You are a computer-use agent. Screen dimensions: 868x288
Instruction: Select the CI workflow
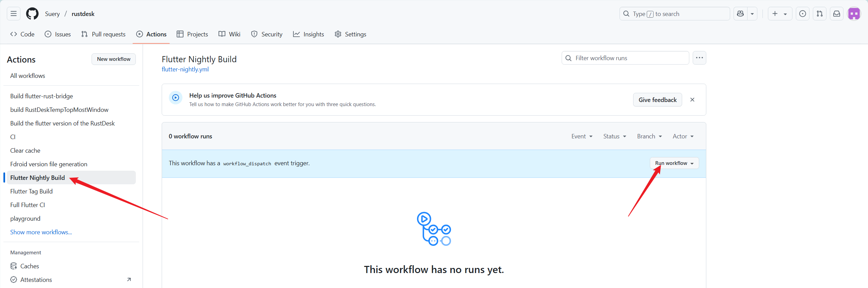(71, 137)
